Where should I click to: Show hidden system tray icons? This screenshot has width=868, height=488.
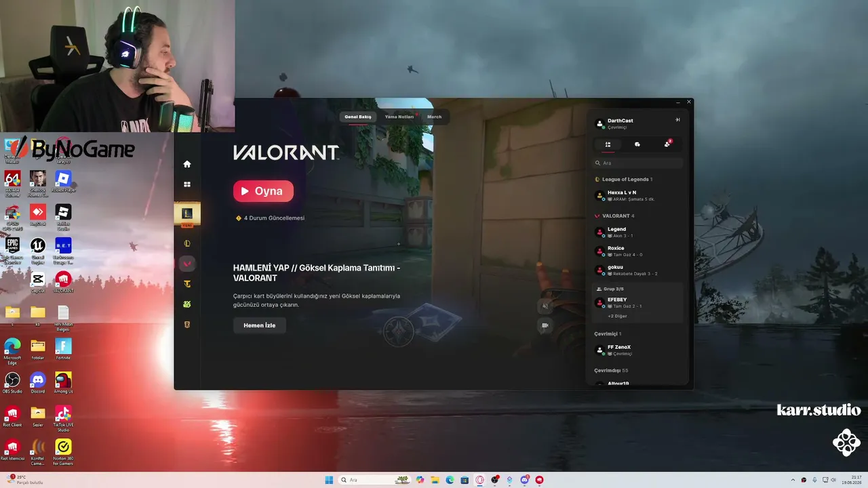point(792,480)
